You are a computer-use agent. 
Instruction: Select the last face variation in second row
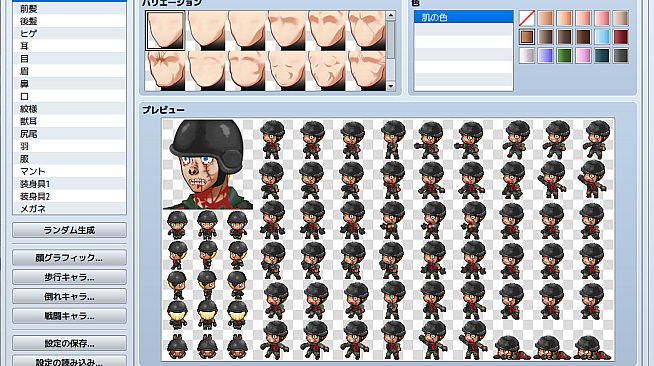[x=366, y=71]
